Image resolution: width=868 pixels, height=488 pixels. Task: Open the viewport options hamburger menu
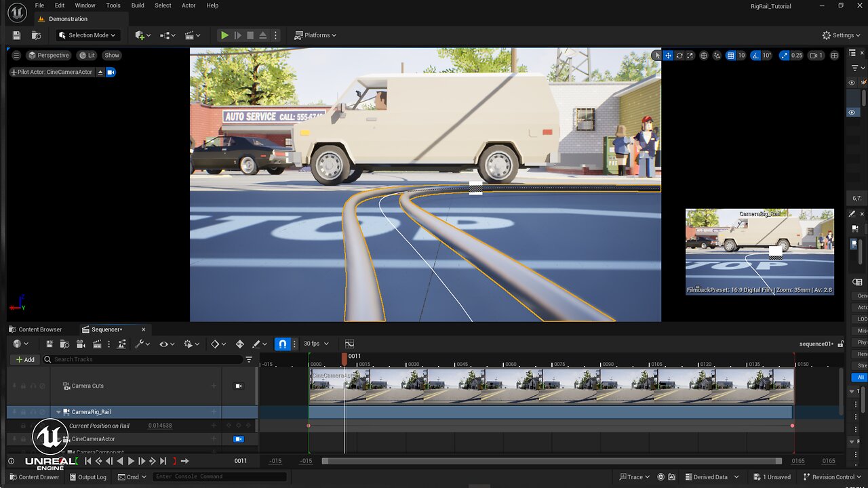pos(16,56)
